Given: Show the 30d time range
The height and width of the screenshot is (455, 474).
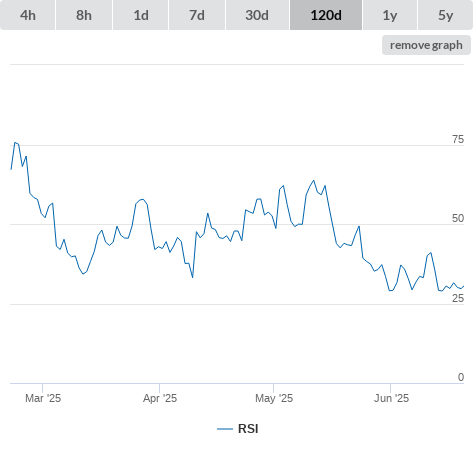Looking at the screenshot, I should [257, 15].
